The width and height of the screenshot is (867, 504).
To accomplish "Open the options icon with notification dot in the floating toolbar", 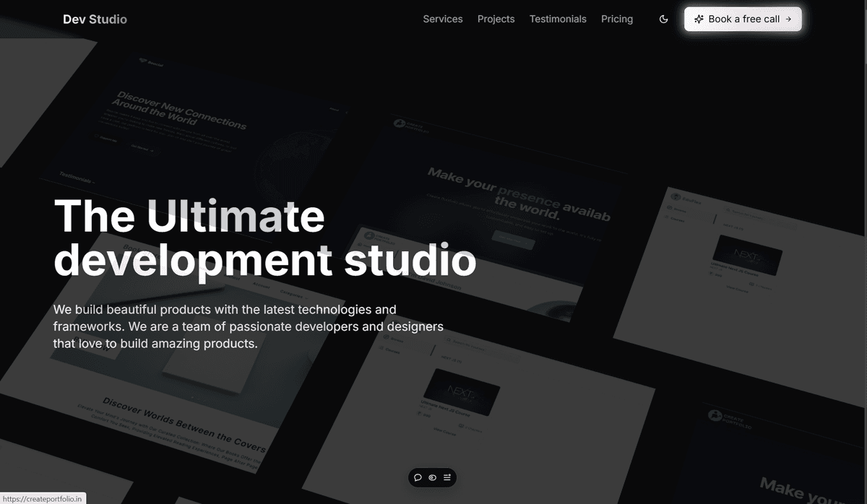I will (x=447, y=477).
